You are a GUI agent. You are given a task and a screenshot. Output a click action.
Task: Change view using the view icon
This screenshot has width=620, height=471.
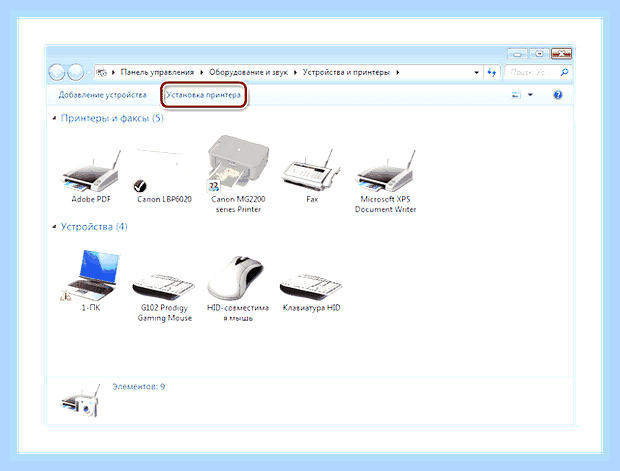[516, 95]
